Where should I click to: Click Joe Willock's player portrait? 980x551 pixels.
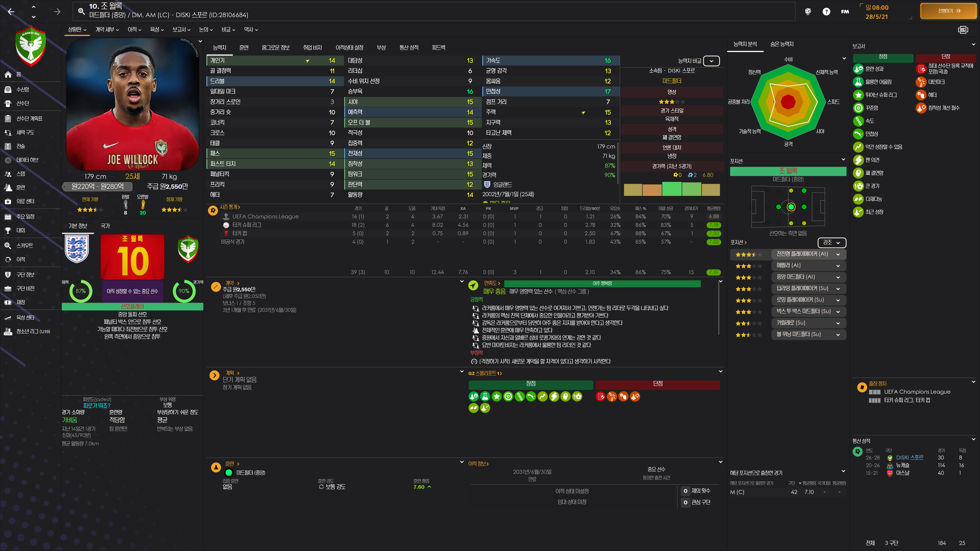(132, 104)
